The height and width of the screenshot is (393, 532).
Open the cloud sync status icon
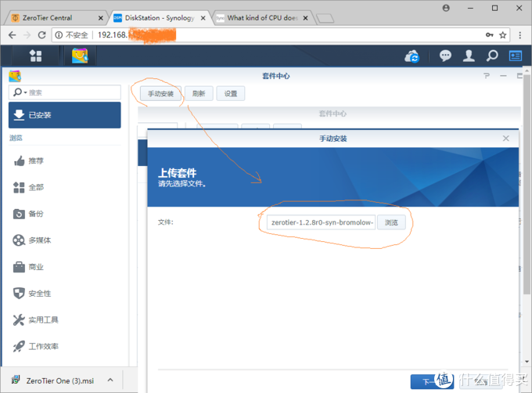click(x=412, y=56)
